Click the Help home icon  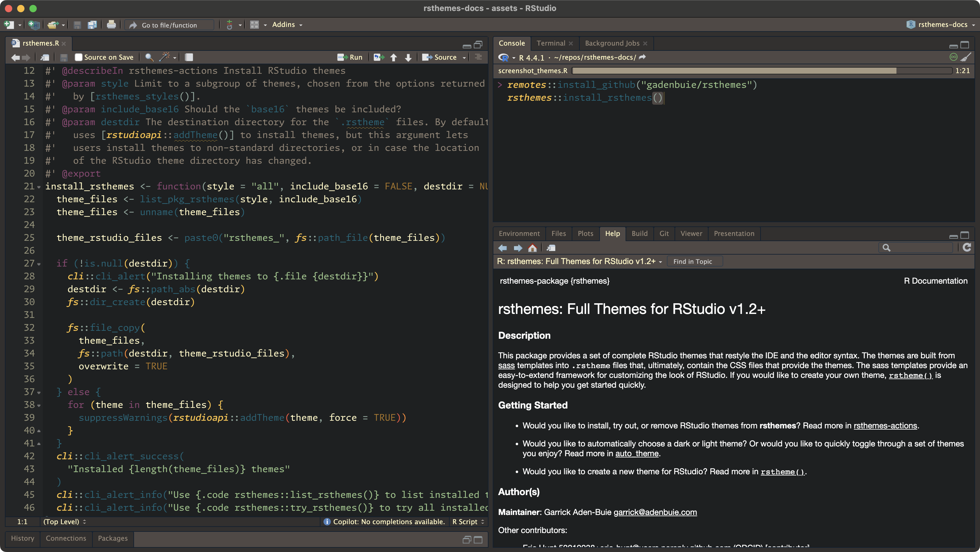click(x=532, y=248)
